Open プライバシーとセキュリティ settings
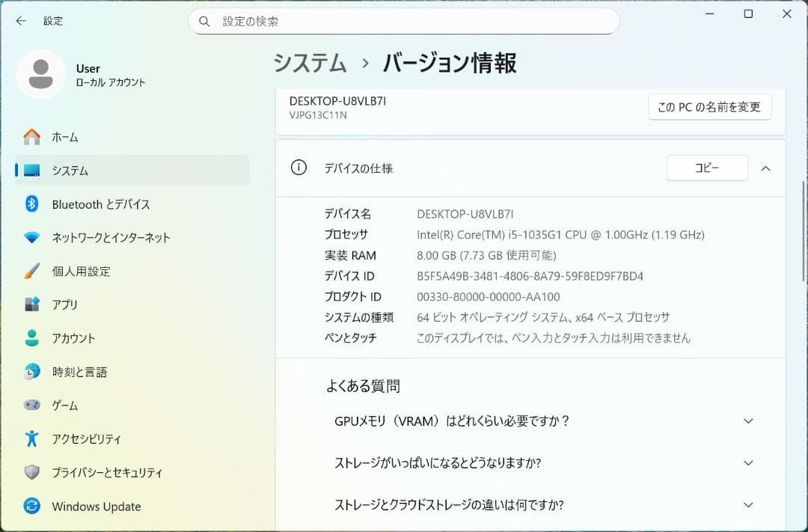 pyautogui.click(x=30, y=473)
